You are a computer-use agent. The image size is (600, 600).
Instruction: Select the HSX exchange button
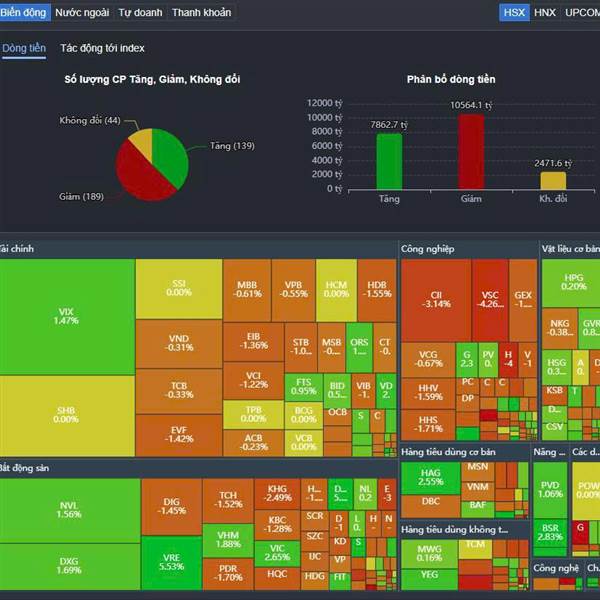[x=514, y=13]
